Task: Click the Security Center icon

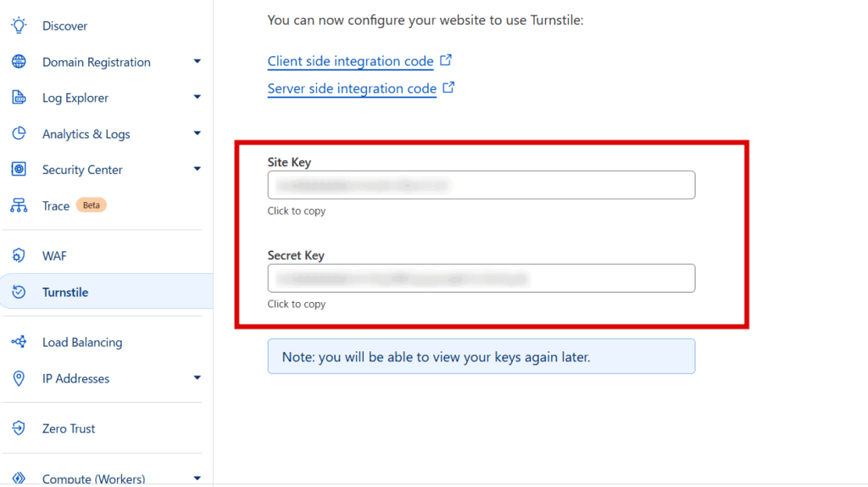Action: click(x=19, y=170)
